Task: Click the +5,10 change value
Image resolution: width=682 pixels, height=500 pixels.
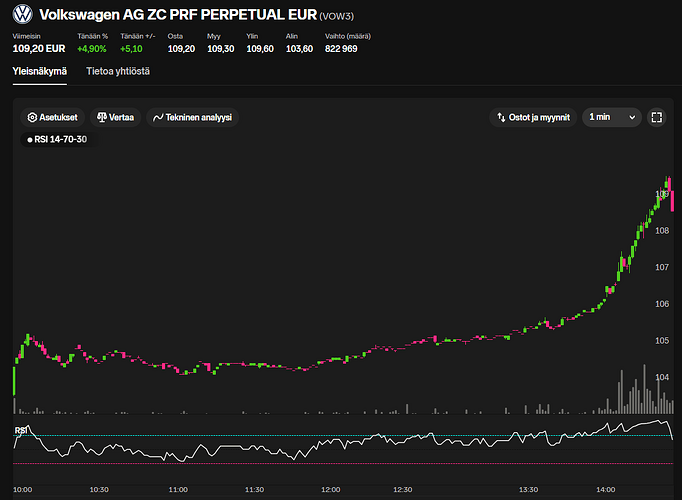Action: click(x=131, y=49)
